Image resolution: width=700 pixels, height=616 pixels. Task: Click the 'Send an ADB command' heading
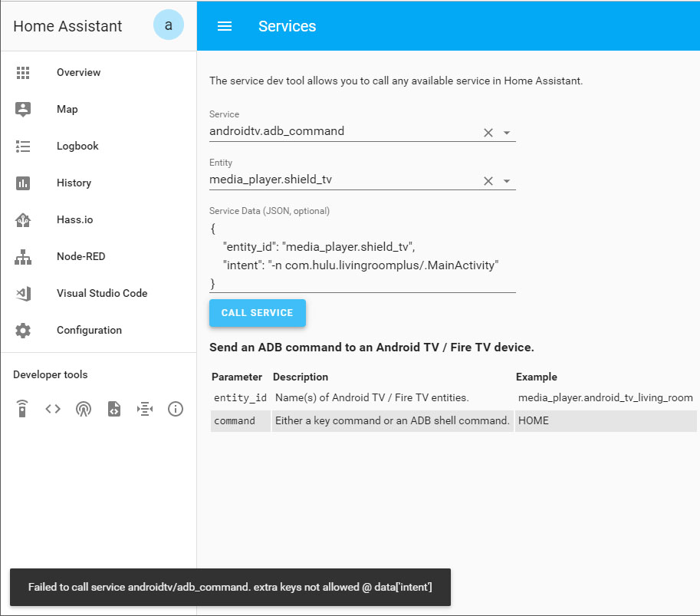coord(371,348)
